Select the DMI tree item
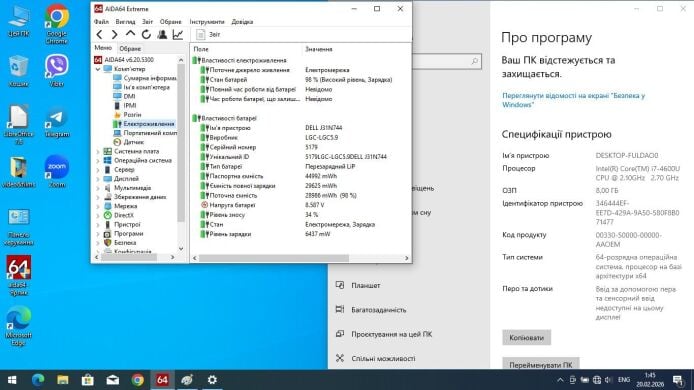Image resolution: width=694 pixels, height=390 pixels. [124, 96]
